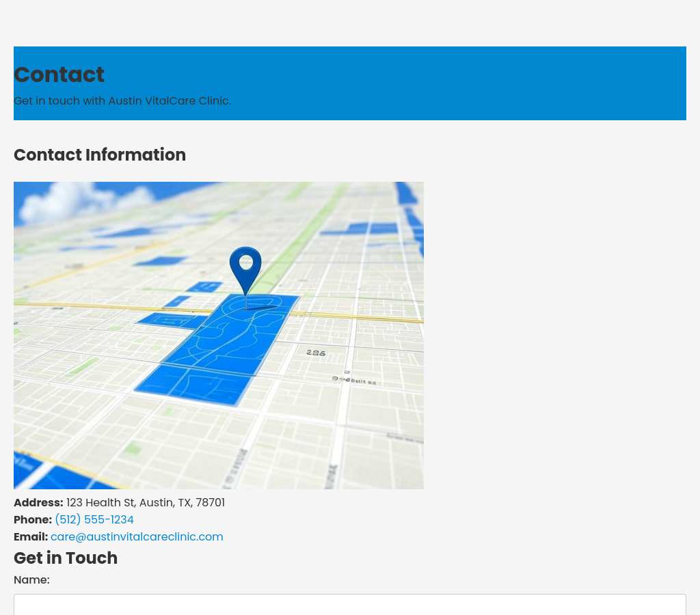700x615 pixels.
Task: Click the "Get in Touch" form heading
Action: pos(66,558)
